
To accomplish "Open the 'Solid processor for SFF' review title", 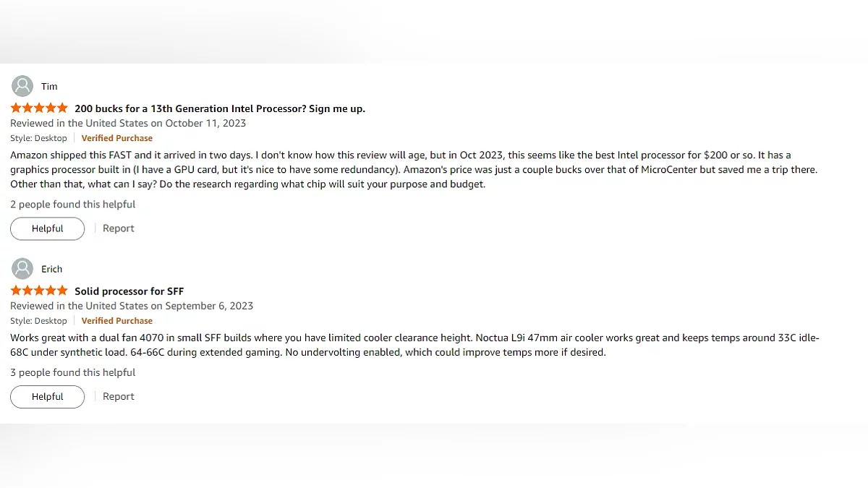I will click(x=129, y=291).
